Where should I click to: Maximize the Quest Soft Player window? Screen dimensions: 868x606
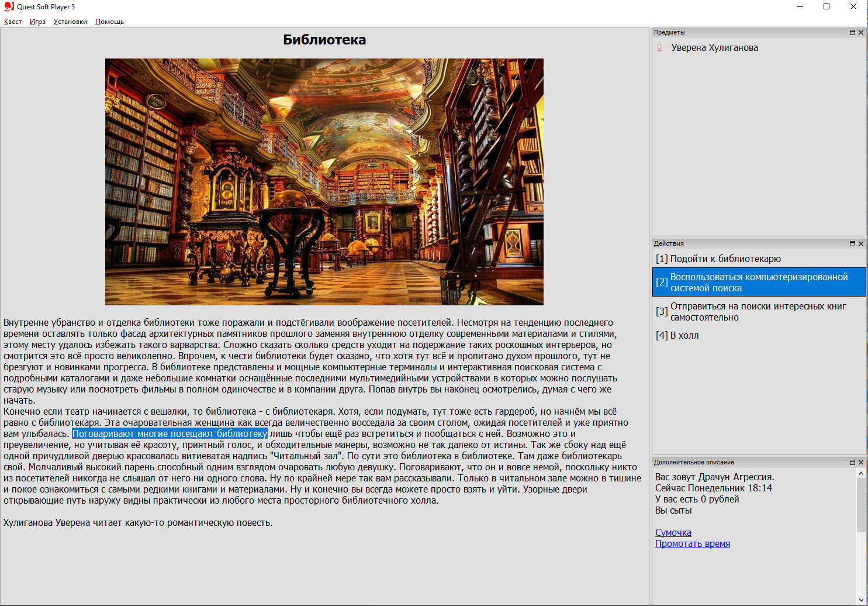tap(826, 6)
